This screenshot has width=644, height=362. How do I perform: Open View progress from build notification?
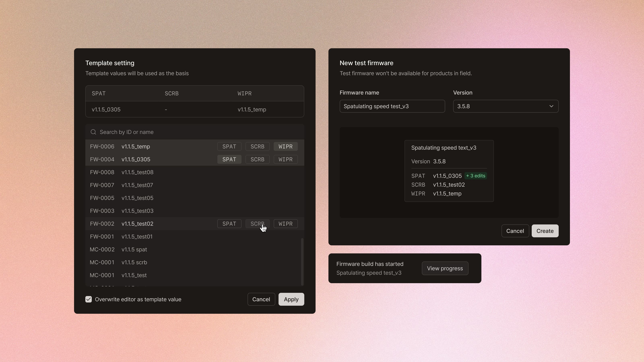(445, 268)
